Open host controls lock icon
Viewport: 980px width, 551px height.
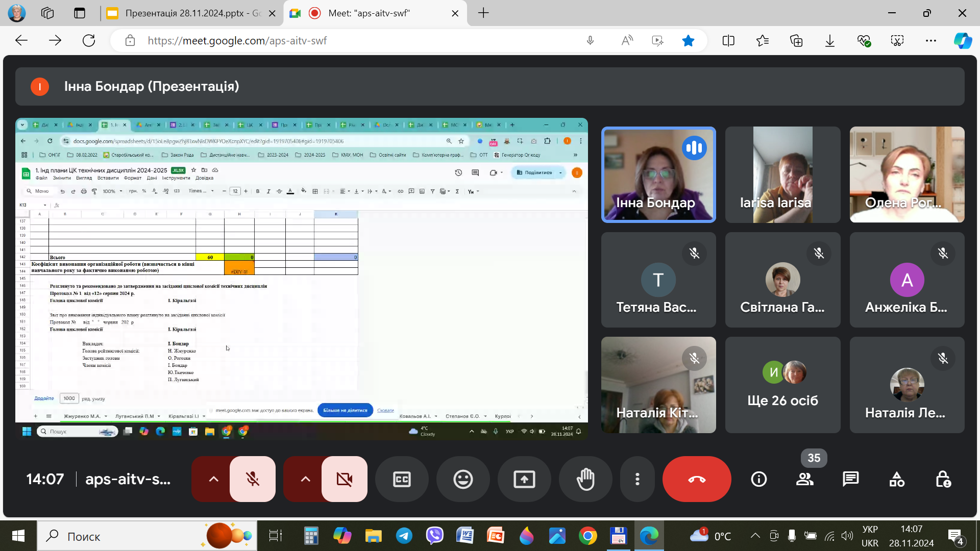pos(943,479)
